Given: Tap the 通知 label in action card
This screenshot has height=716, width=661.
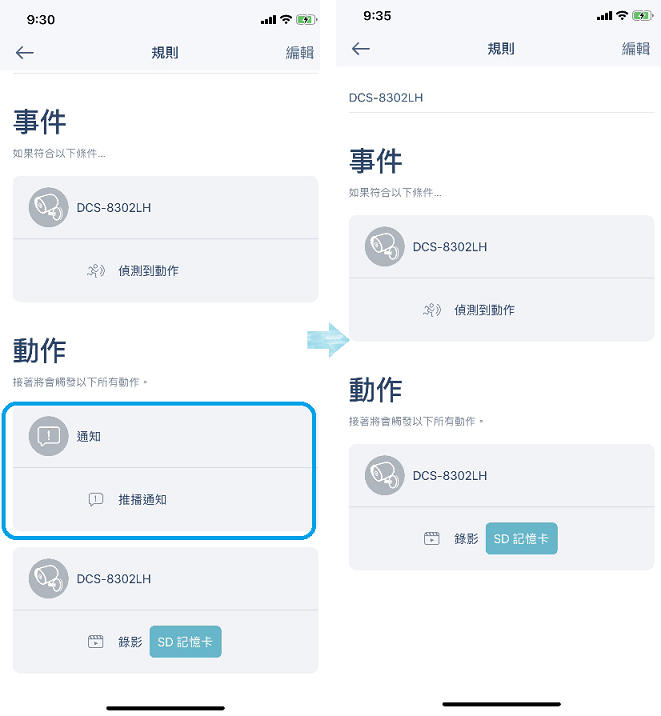Looking at the screenshot, I should click(x=89, y=437).
